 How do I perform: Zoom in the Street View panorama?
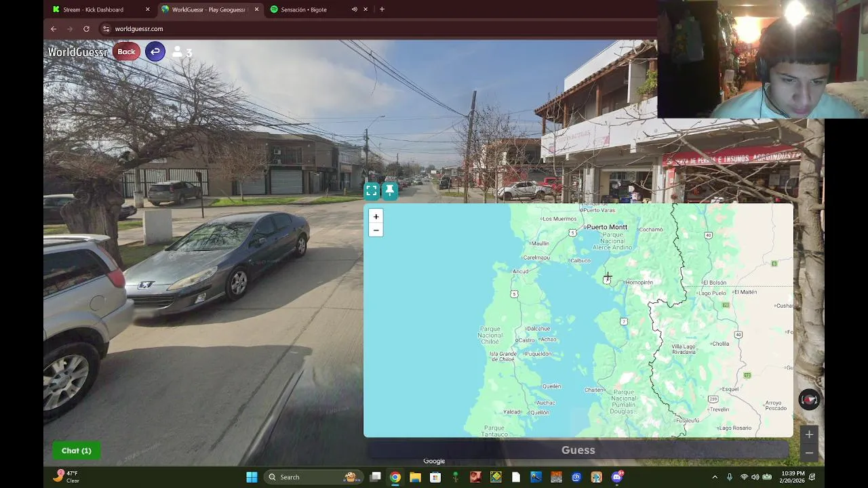[x=809, y=434]
